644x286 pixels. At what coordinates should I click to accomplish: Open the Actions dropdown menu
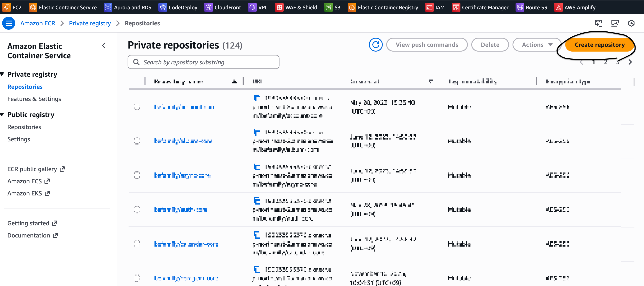(x=537, y=45)
